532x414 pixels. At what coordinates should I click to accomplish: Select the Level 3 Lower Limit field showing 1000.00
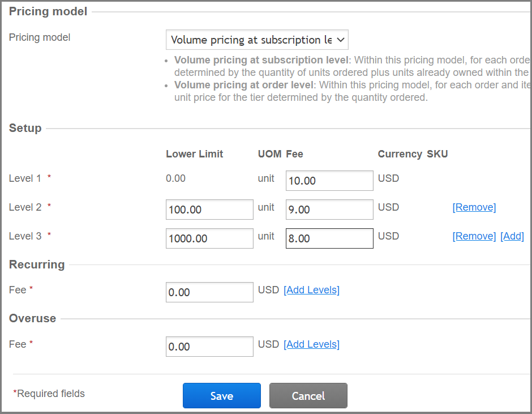click(x=209, y=238)
